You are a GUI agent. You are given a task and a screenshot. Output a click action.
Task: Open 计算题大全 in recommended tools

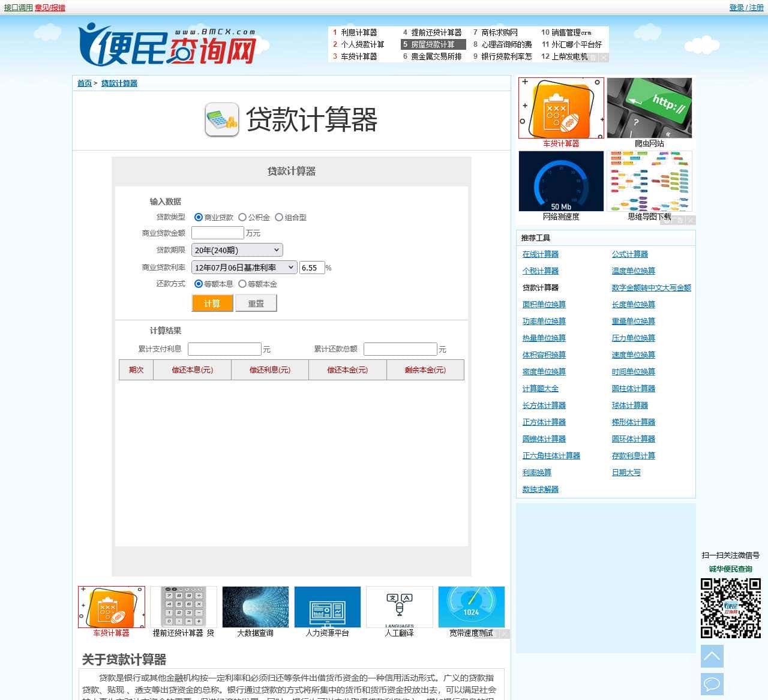(541, 389)
